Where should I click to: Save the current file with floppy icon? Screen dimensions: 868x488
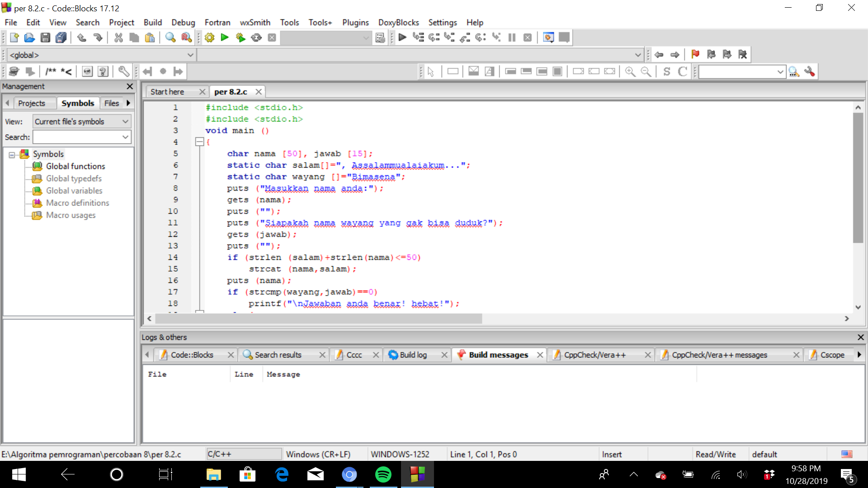click(45, 38)
